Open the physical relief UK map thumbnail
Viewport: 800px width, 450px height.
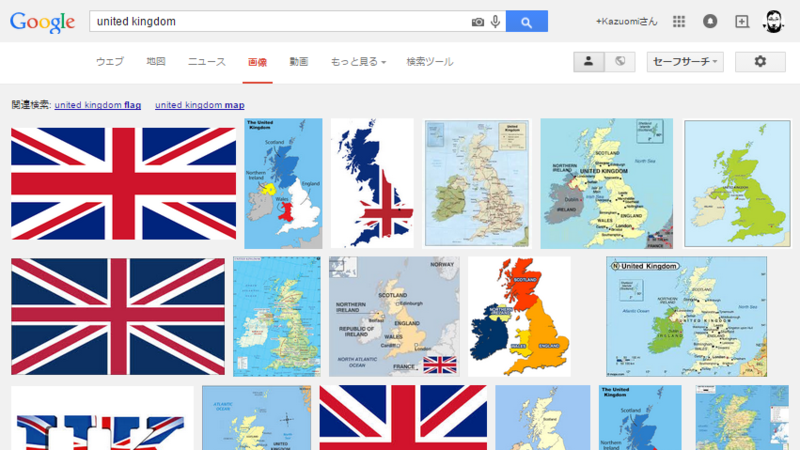click(277, 316)
